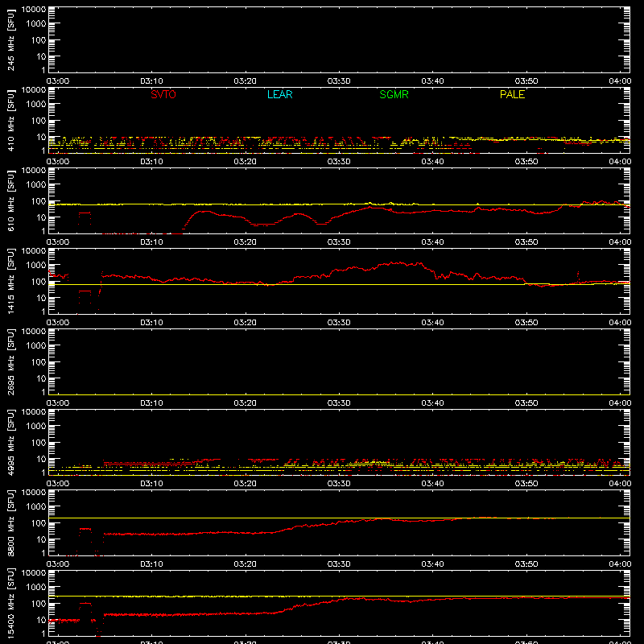Viewport: 644px width, 644px height.
Task: Click the 03:50 time label under 410 MHz panel
Action: click(x=526, y=162)
